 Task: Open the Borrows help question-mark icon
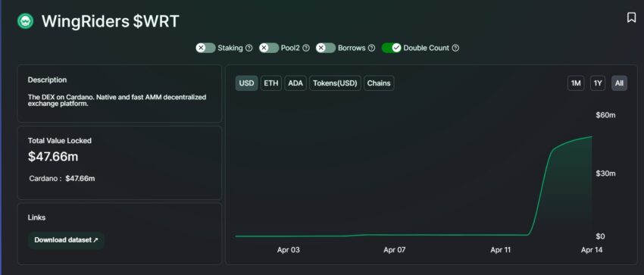click(x=371, y=48)
